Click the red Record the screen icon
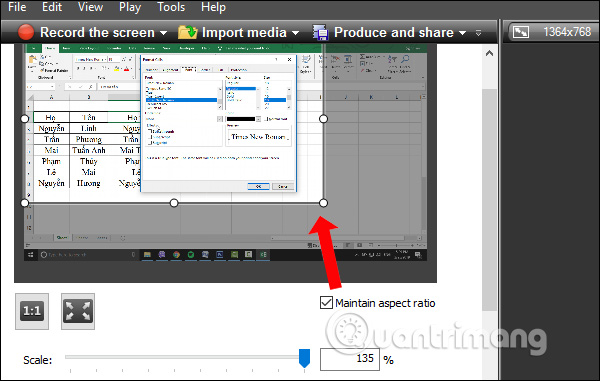The height and width of the screenshot is (381, 600). coord(26,32)
